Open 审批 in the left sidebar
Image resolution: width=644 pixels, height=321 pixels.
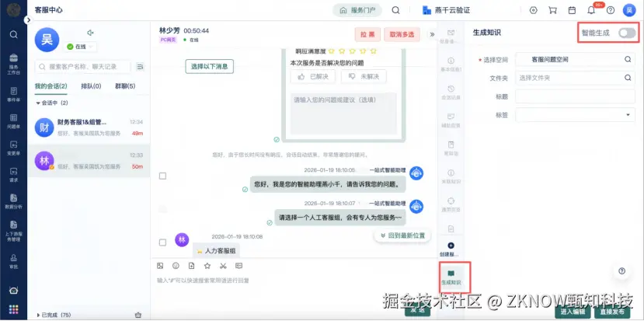click(13, 260)
